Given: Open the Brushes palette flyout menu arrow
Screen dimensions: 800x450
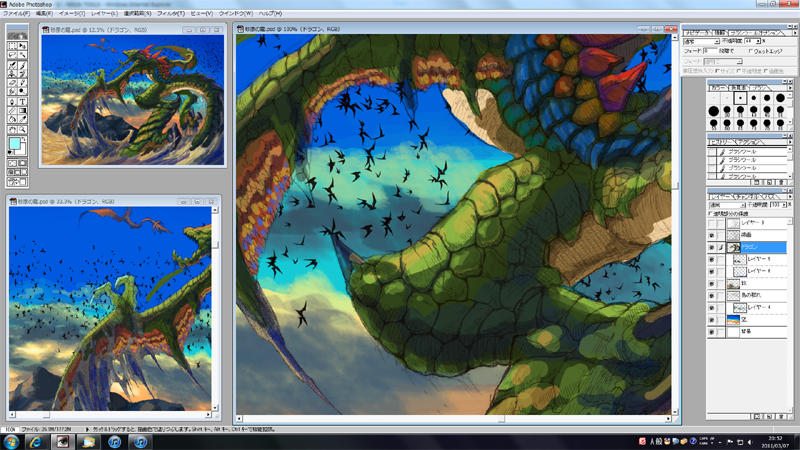Looking at the screenshot, I should pos(790,88).
